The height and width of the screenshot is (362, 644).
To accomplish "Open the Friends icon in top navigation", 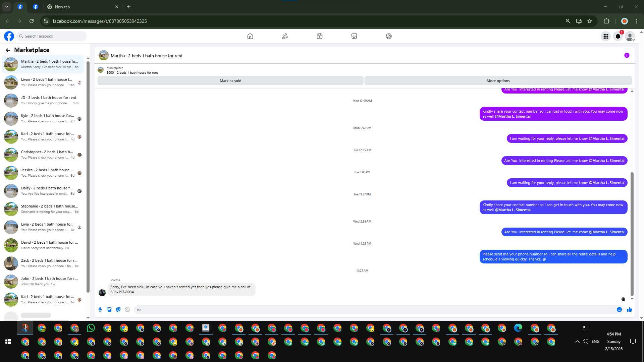I will pyautogui.click(x=285, y=36).
